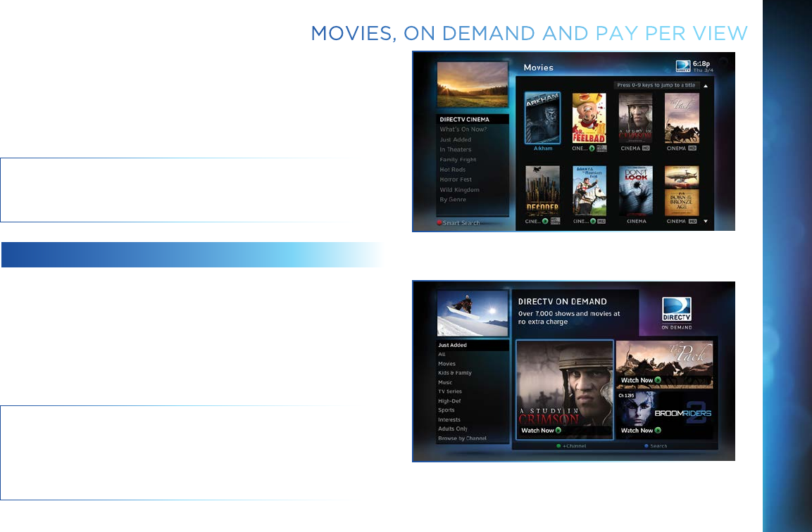Click the green +Channel button
The image size is (812, 532).
[571, 446]
